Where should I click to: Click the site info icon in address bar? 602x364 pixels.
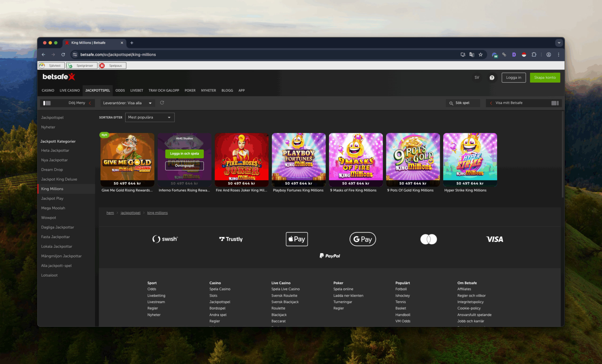tap(75, 55)
